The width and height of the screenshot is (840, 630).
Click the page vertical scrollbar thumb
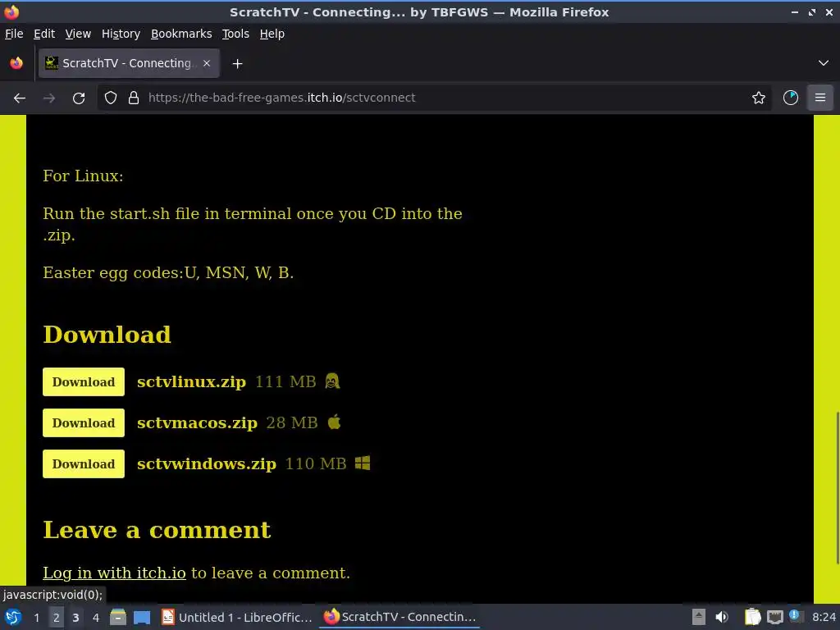tap(838, 488)
